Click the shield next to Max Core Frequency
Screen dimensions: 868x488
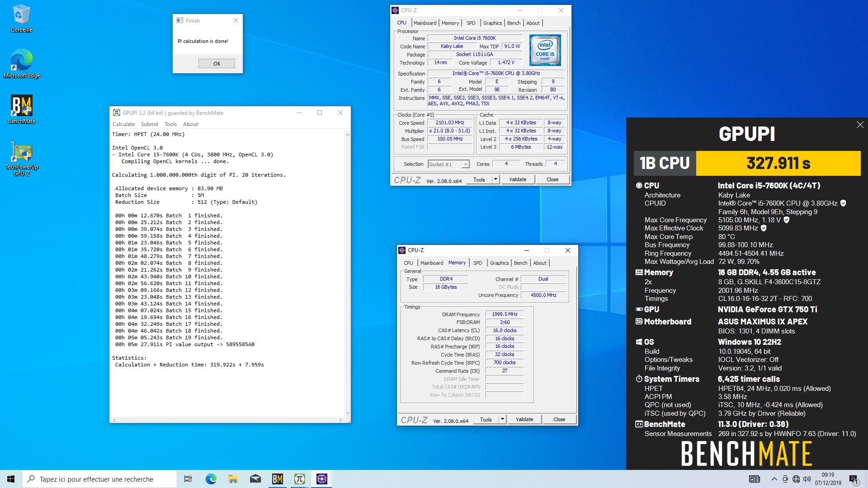(787, 220)
